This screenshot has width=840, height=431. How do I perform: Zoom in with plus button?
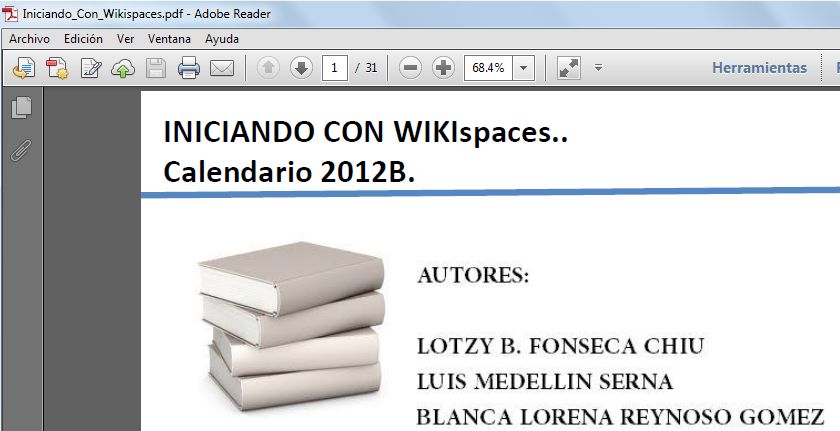(443, 68)
